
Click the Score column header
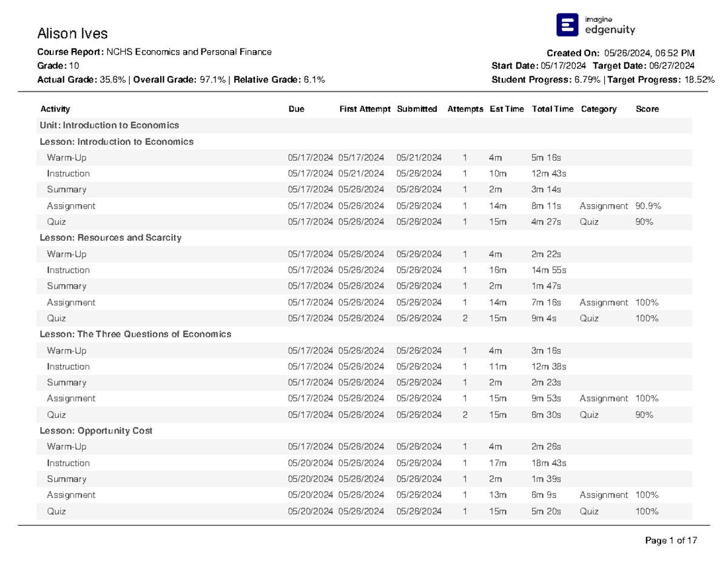(647, 109)
